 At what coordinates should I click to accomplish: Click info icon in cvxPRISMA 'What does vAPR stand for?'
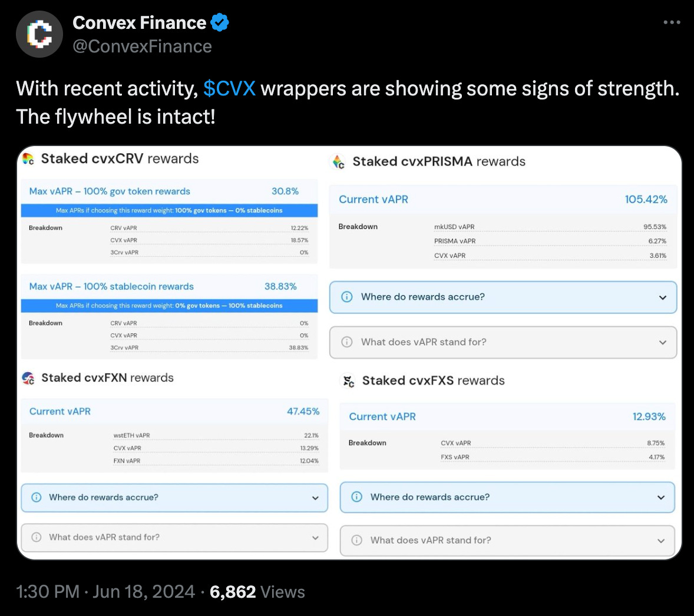click(x=347, y=342)
